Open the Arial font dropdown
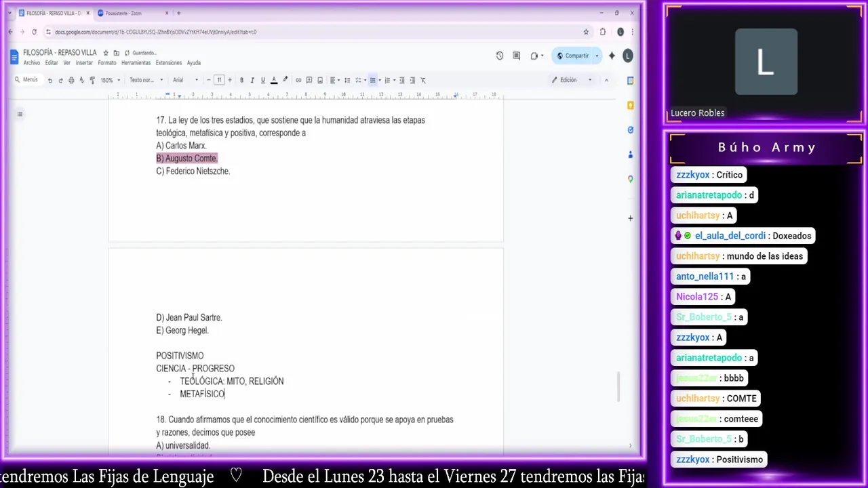This screenshot has width=868, height=488. tap(185, 80)
